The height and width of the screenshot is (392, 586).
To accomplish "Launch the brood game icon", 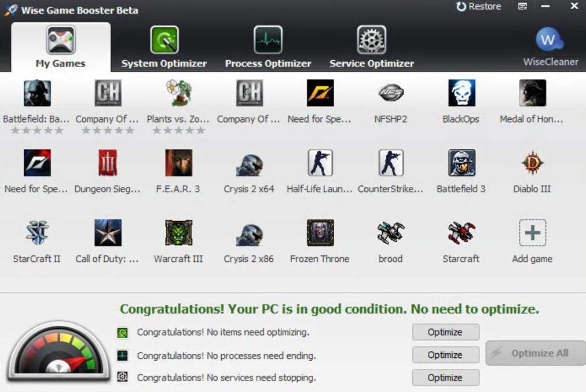I will tap(391, 233).
